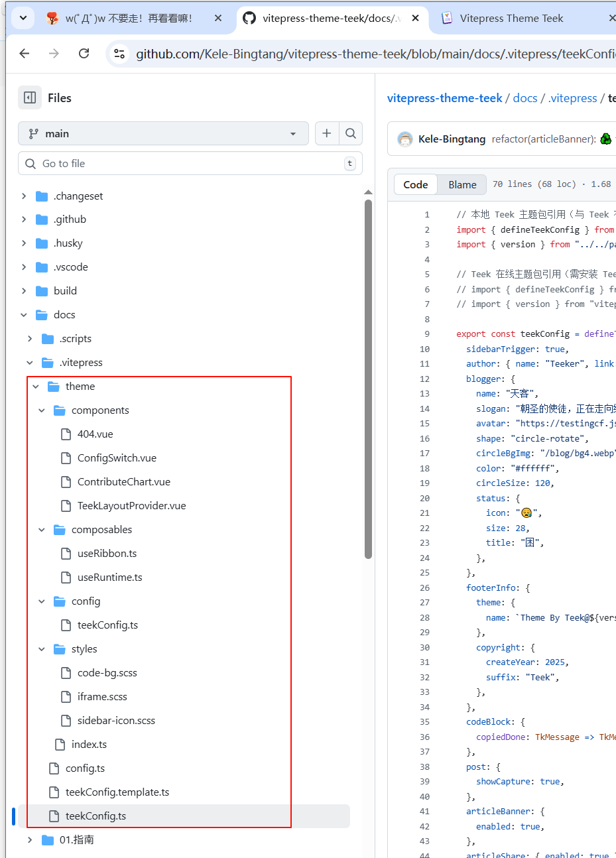Click the add file plus icon
Screen dimensions: 616x858
326,133
